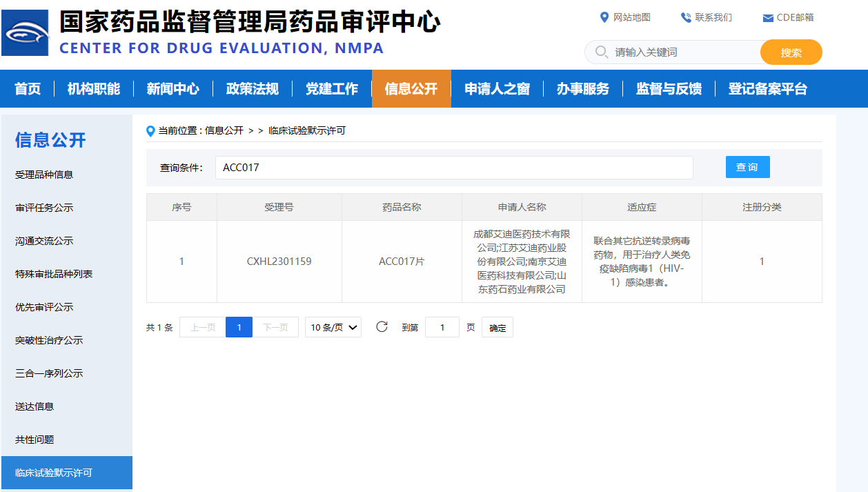The height and width of the screenshot is (492, 868).
Task: Open 受理品种信息 in the sidebar
Action: pyautogui.click(x=44, y=175)
